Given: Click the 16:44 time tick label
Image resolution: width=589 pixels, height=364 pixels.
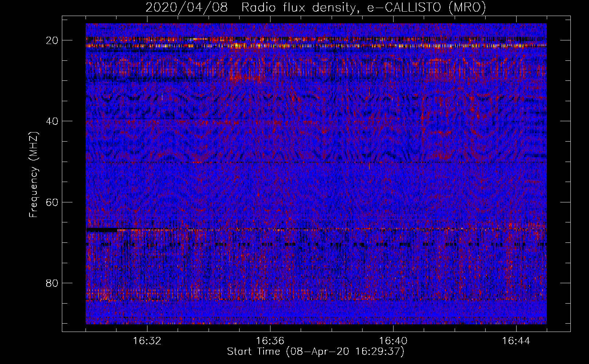Looking at the screenshot, I should coord(516,341).
